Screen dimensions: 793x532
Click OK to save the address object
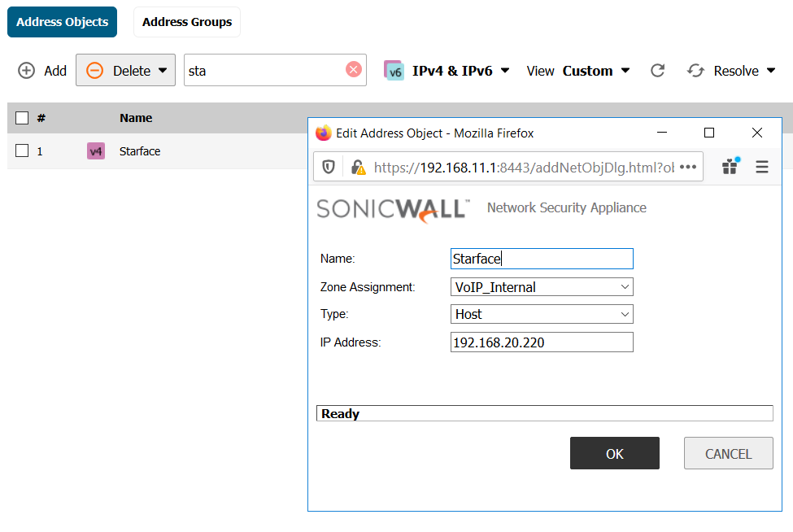615,453
